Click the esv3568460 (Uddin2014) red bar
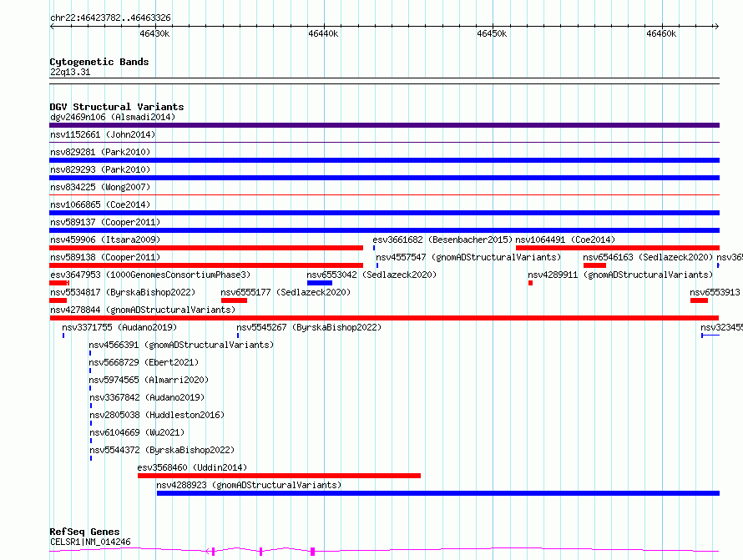This screenshot has height=560, width=743. tap(279, 476)
